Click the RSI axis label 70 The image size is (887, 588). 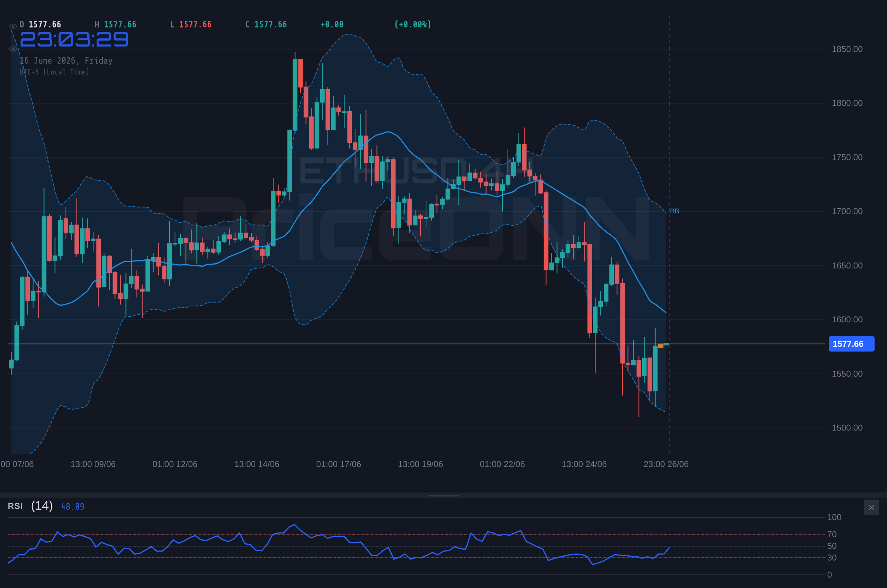(832, 534)
